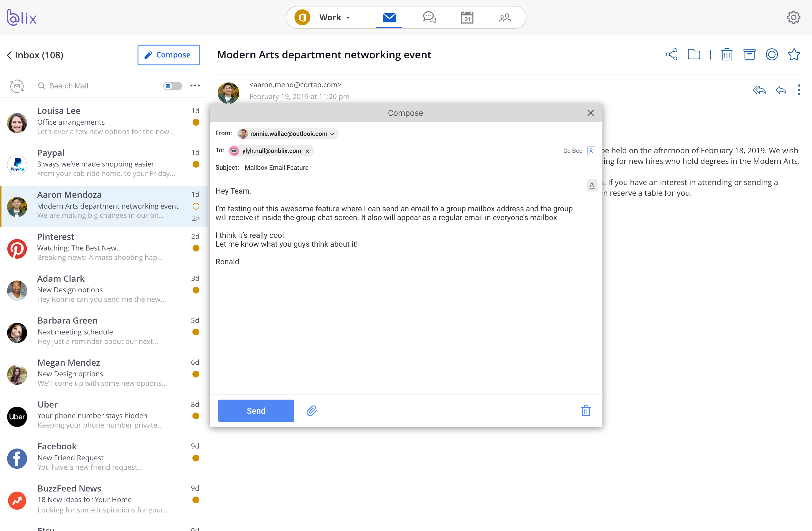Click the Pinterest sender logo
812x531 pixels.
click(17, 249)
